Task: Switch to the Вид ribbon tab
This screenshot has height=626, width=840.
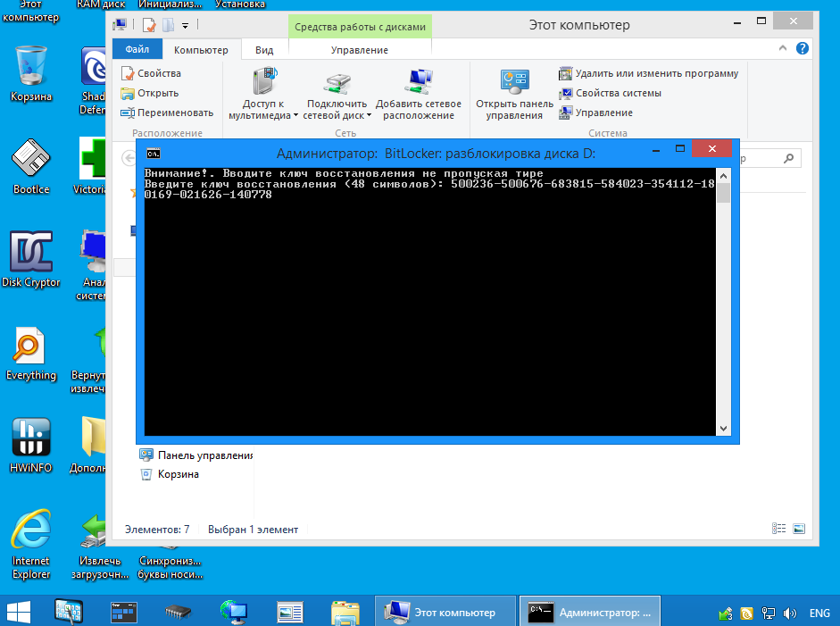Action: [x=264, y=50]
